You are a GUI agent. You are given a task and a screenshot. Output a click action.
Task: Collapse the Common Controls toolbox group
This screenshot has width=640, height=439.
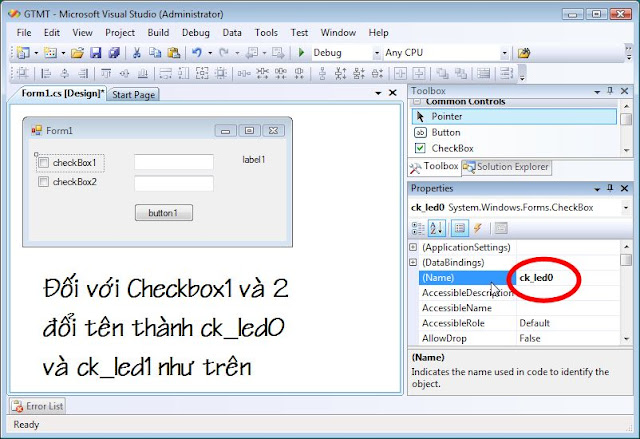tap(417, 101)
